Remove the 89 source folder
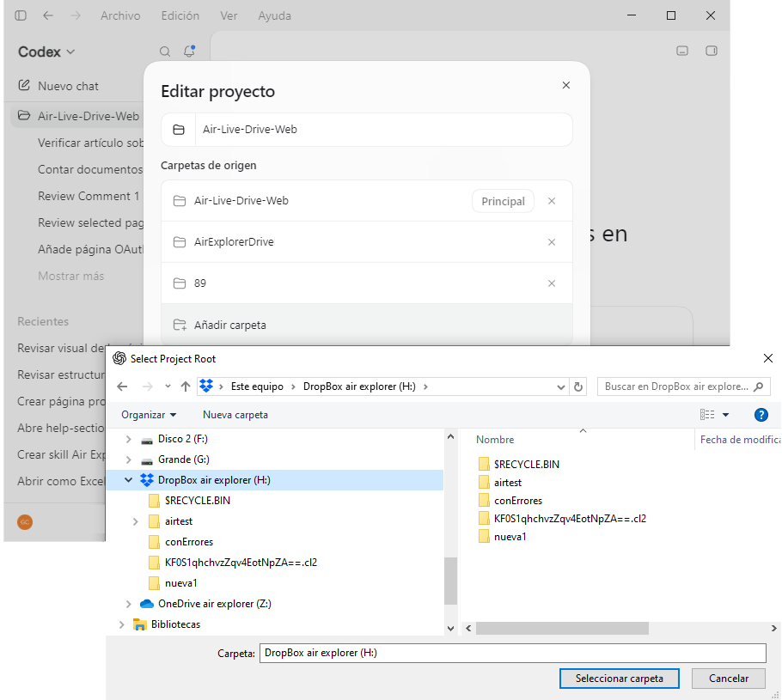The image size is (782, 700). pos(552,283)
